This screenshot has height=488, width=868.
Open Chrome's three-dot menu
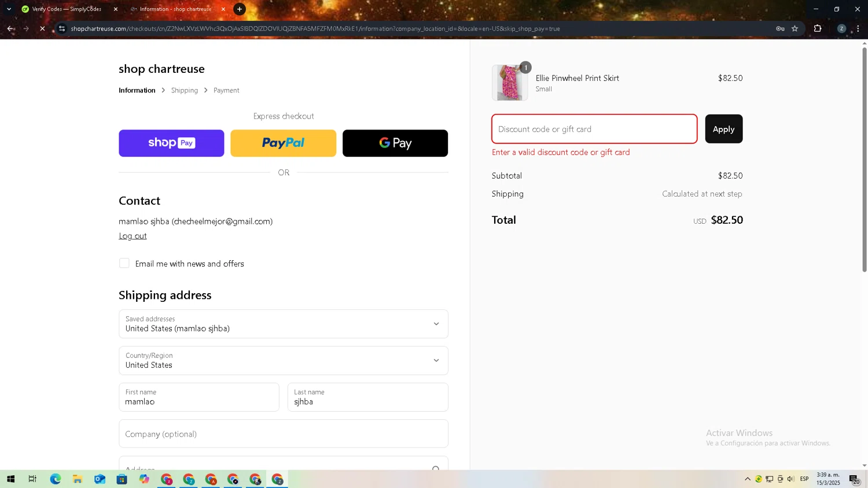(858, 28)
